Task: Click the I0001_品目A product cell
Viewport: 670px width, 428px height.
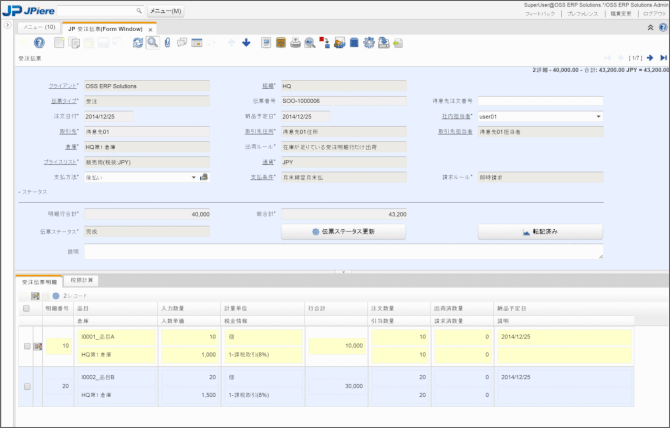Action: point(117,337)
